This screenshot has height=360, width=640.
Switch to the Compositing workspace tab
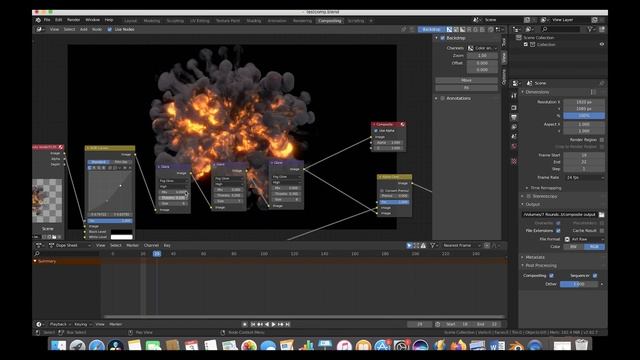click(x=329, y=21)
